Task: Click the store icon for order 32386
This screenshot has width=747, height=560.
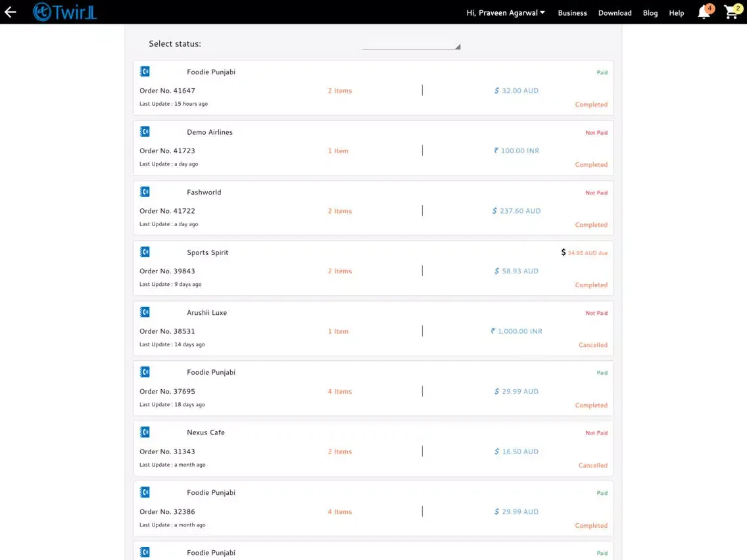Action: 145,492
